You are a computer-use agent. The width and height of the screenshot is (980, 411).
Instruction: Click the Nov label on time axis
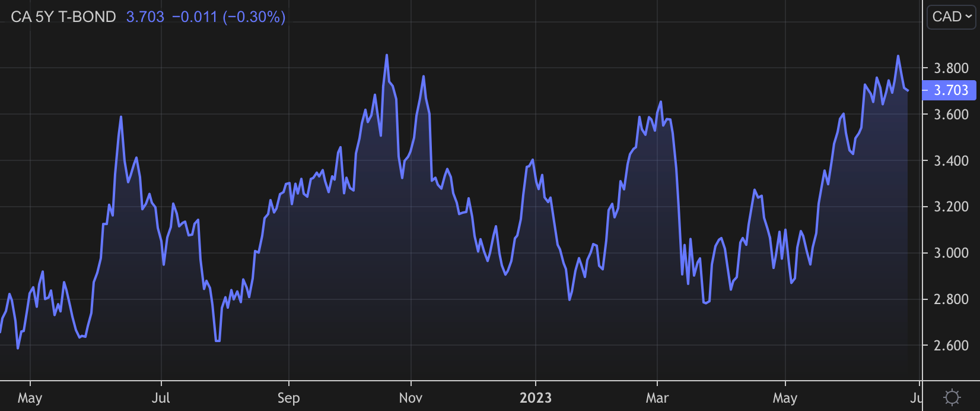tap(411, 397)
